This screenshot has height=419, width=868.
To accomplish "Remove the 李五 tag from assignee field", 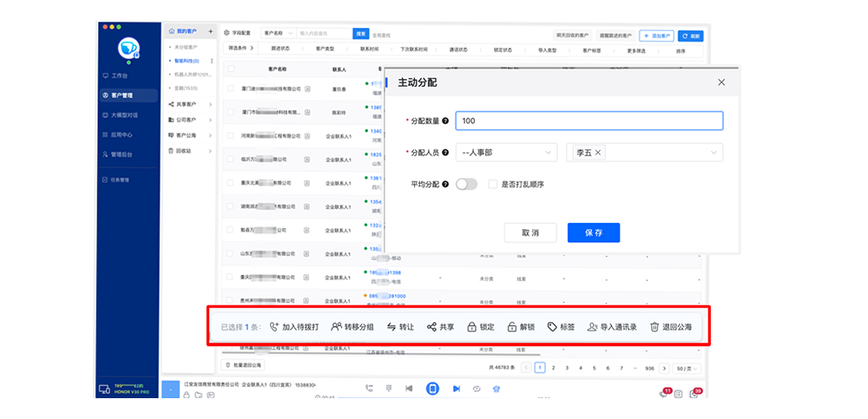I will click(598, 153).
